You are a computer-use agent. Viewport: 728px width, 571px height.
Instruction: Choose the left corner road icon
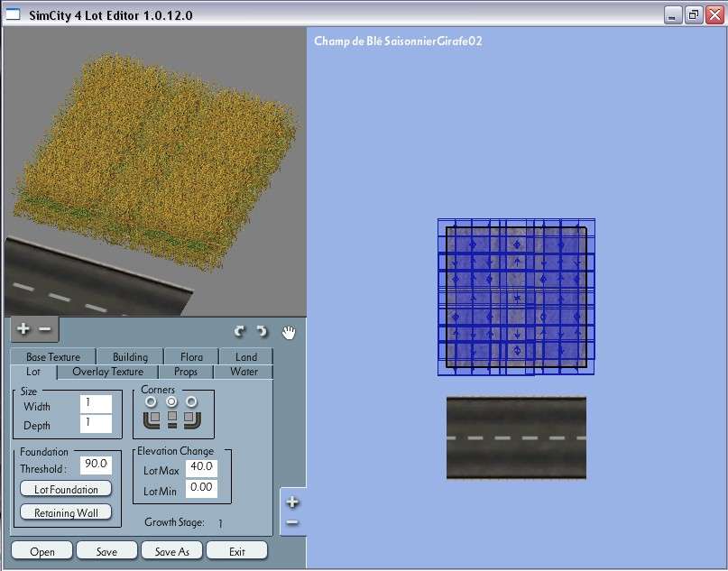click(152, 419)
